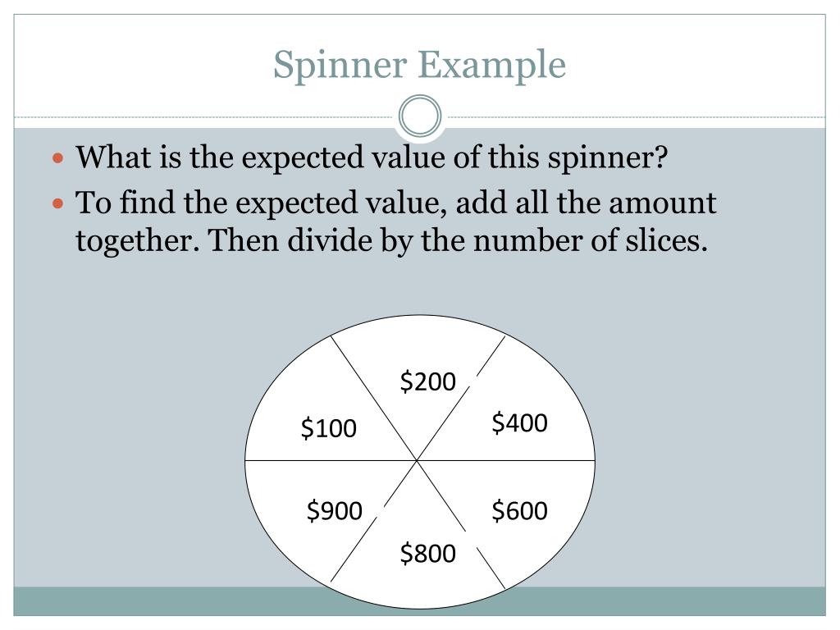This screenshot has width=840, height=630.
Task: Click the $900 spinner slice
Action: coord(335,510)
